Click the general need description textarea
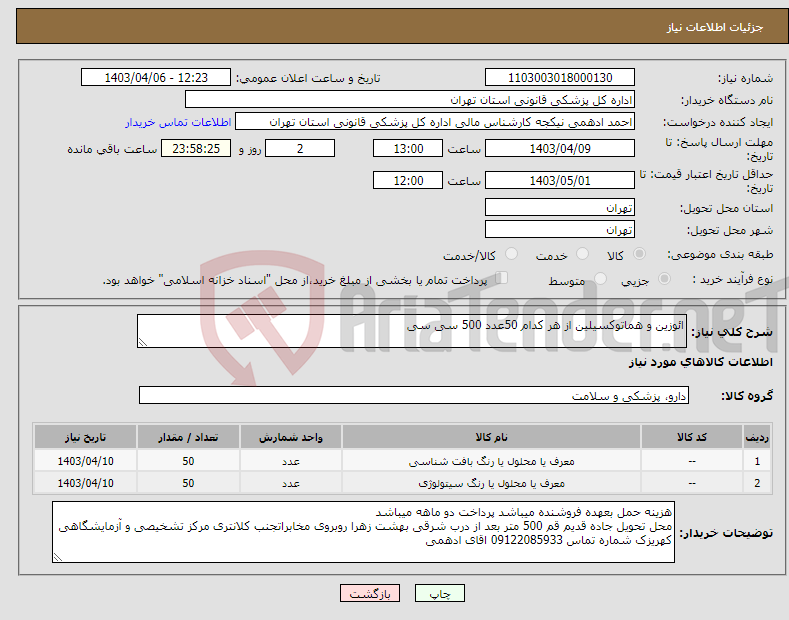 pyautogui.click(x=412, y=331)
